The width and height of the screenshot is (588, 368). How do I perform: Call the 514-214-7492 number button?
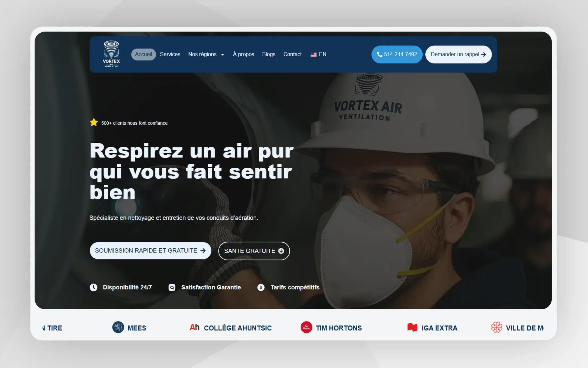click(x=397, y=54)
